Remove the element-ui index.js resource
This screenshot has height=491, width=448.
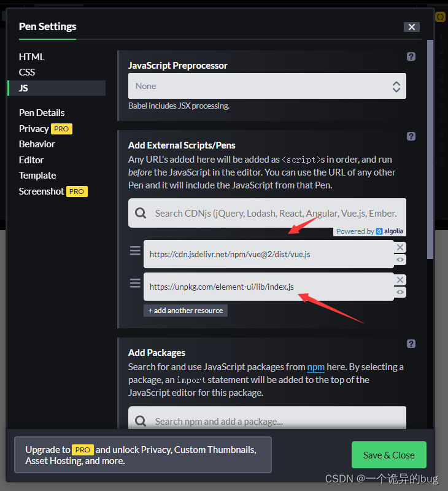pos(400,280)
